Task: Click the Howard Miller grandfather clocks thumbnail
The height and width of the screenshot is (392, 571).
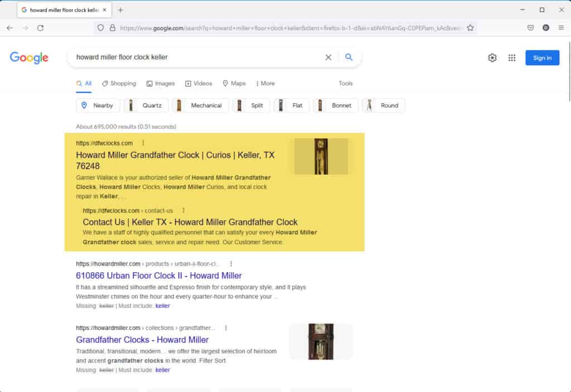Action: pos(321,341)
